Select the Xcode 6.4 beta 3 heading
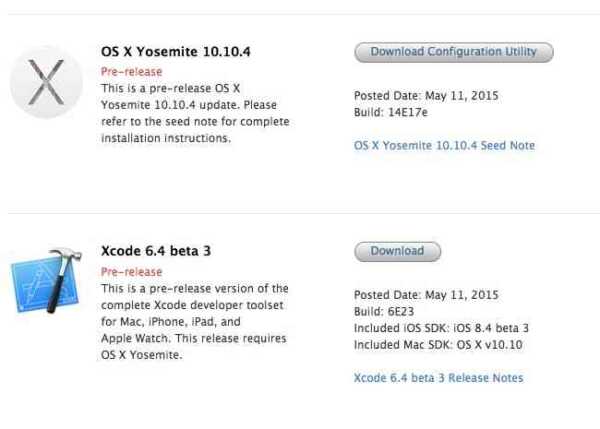 [x=156, y=251]
